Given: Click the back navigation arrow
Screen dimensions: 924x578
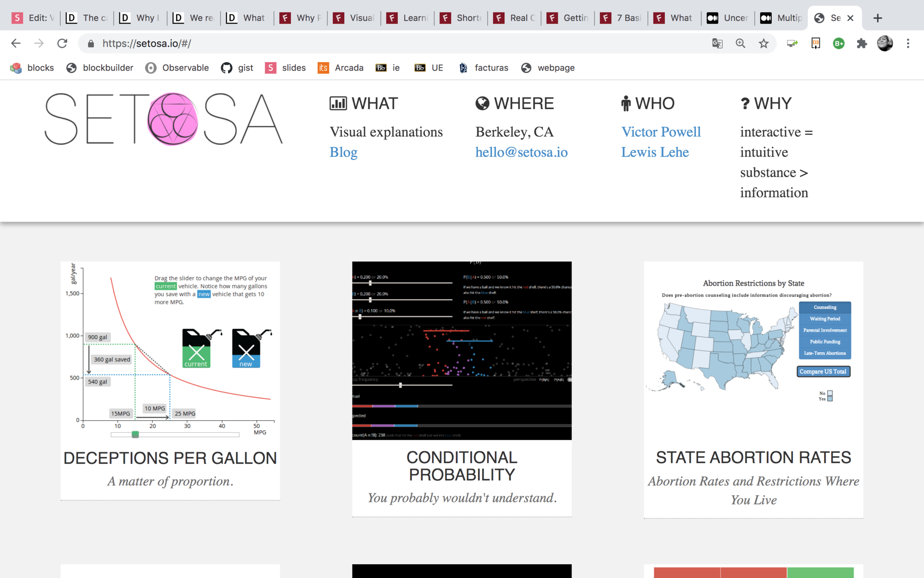Looking at the screenshot, I should (x=16, y=43).
